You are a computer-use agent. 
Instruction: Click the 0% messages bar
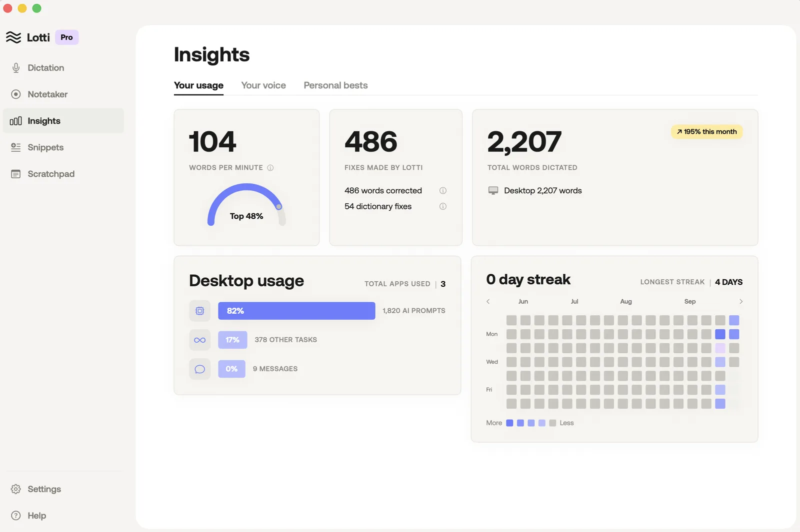coord(231,369)
